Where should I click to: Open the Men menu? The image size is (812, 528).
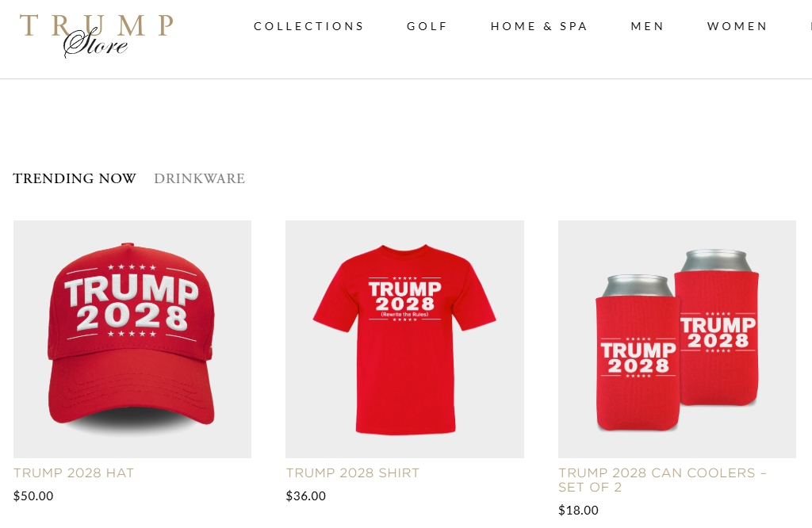pos(647,26)
